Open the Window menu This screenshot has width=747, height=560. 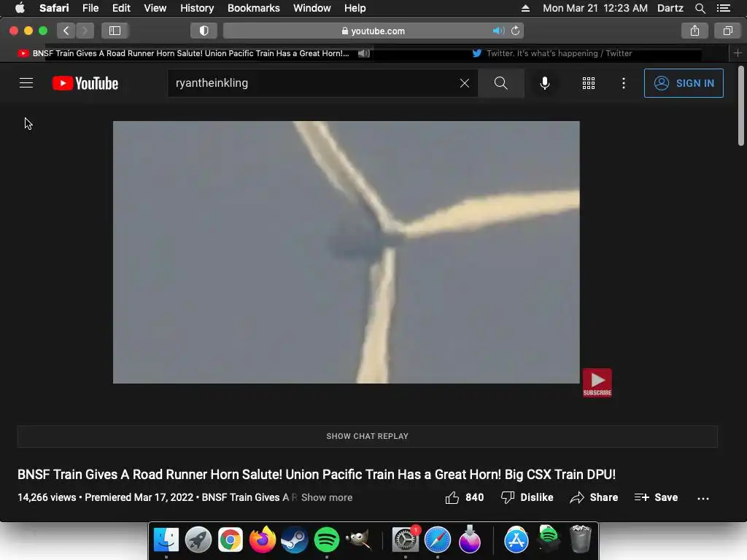(311, 8)
